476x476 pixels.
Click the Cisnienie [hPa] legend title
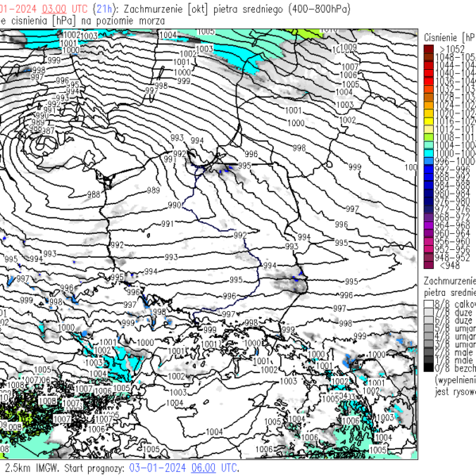point(449,37)
